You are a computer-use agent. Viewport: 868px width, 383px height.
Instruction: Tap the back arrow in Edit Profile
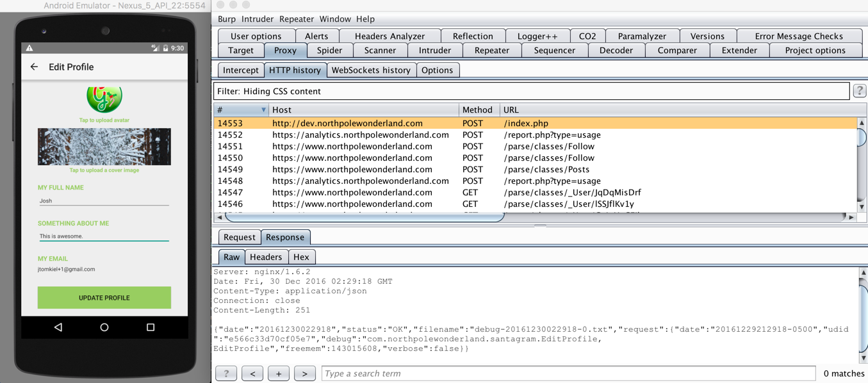[x=35, y=67]
